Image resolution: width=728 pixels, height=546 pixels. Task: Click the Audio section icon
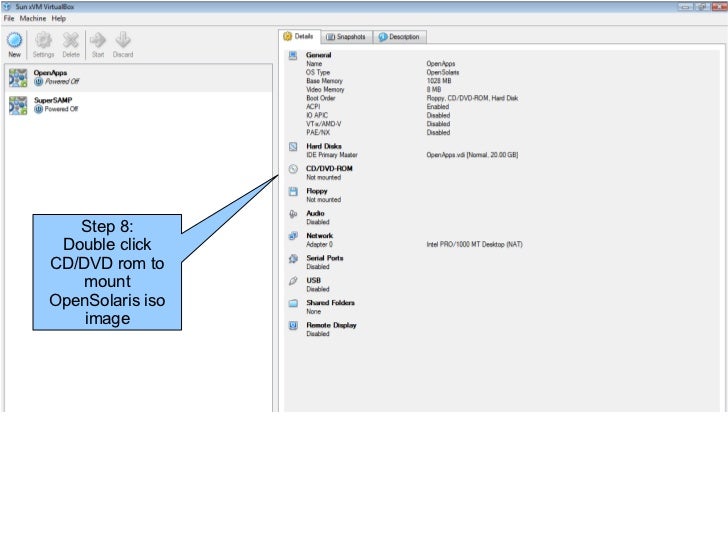pyautogui.click(x=293, y=214)
